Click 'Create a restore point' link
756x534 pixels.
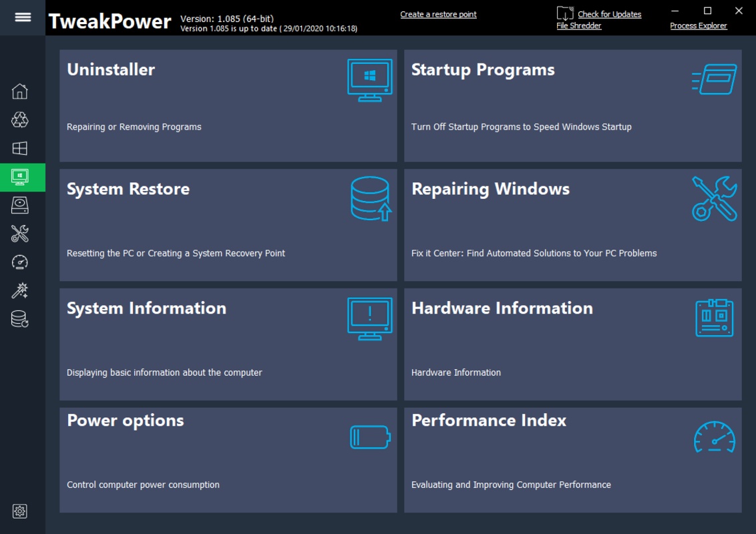click(x=438, y=14)
